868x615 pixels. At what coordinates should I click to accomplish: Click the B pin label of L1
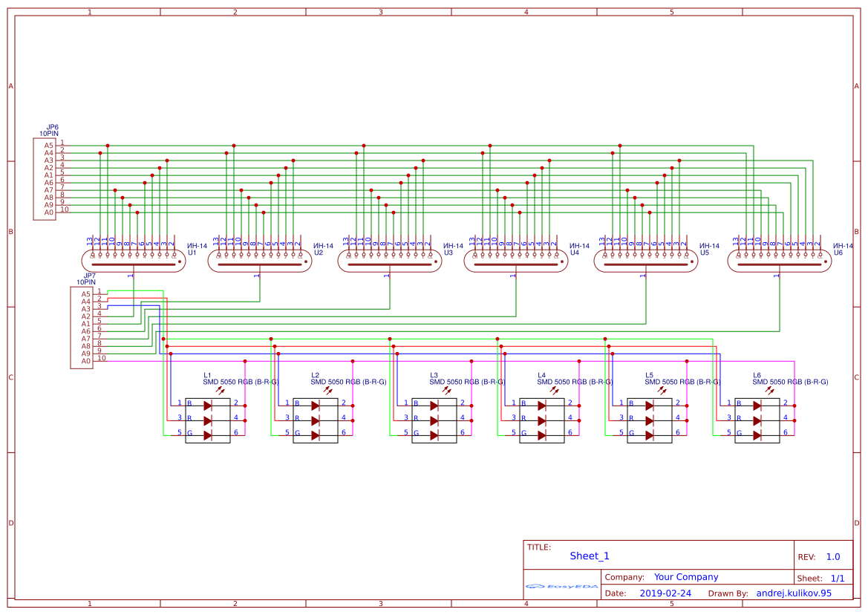[189, 403]
